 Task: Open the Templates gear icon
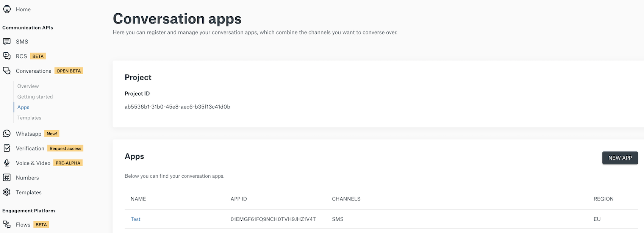(7, 192)
